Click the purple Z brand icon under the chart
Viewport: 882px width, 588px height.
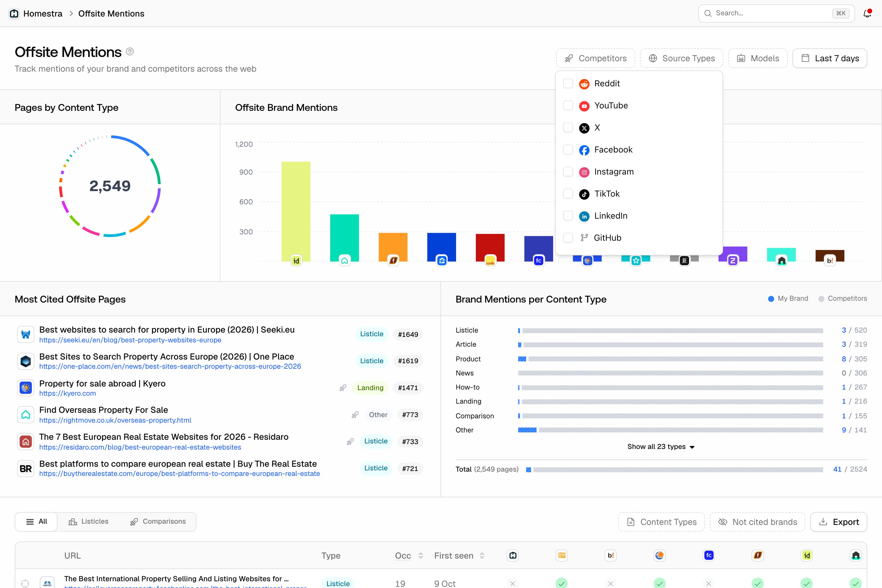[733, 261]
